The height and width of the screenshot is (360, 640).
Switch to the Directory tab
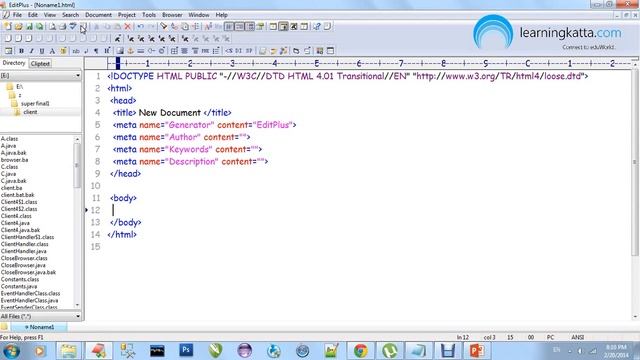point(14,63)
